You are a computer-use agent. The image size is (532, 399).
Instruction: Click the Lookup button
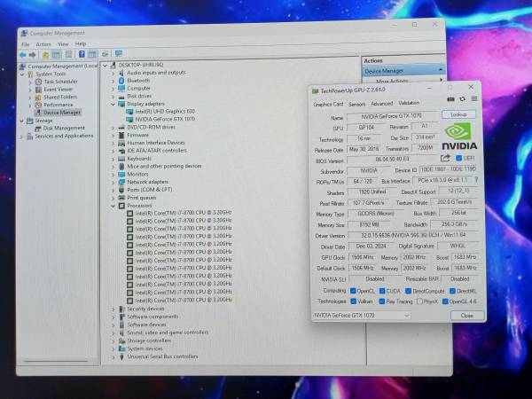coord(458,114)
